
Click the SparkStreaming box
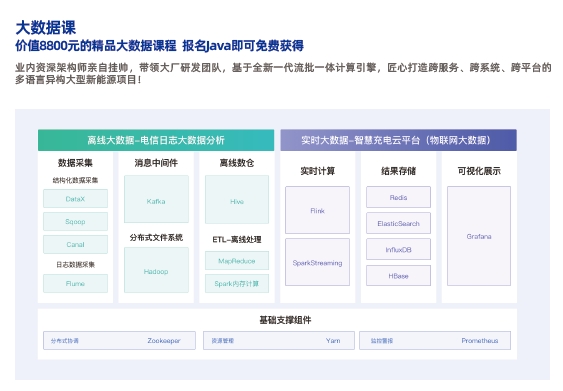tap(317, 262)
